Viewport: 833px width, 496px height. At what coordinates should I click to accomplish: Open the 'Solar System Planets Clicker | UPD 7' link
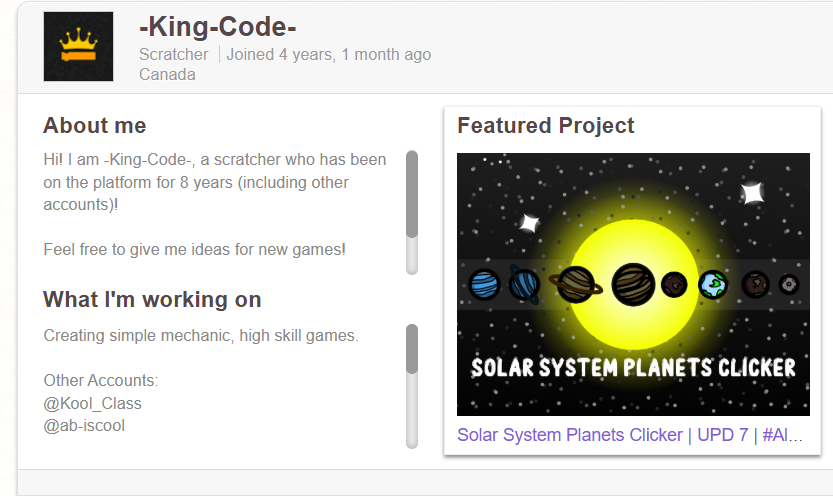pyautogui.click(x=630, y=435)
